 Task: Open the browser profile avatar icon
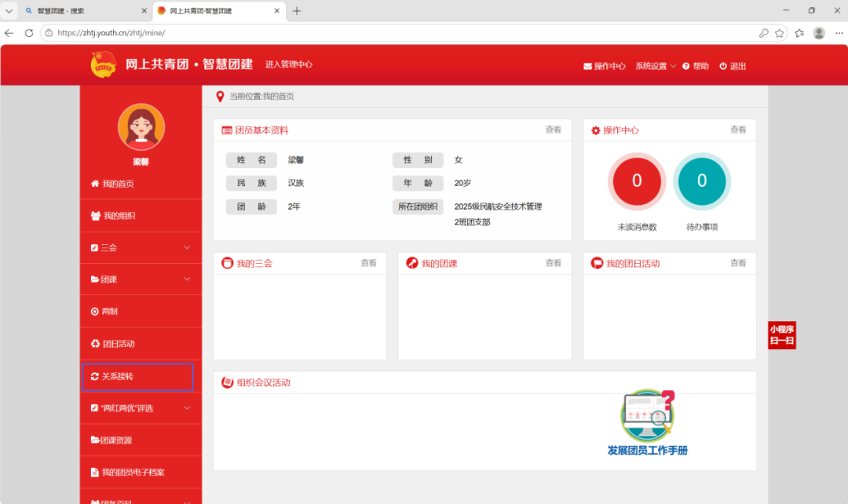[819, 33]
